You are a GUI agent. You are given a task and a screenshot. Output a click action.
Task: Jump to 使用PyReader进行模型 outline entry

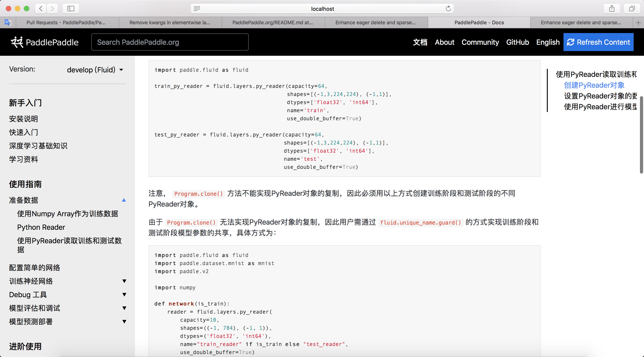600,107
